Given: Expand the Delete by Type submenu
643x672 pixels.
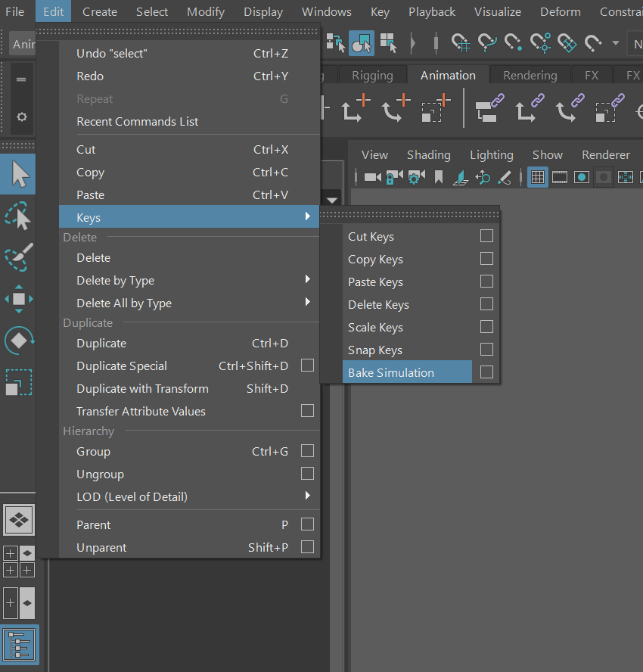Looking at the screenshot, I should 189,280.
